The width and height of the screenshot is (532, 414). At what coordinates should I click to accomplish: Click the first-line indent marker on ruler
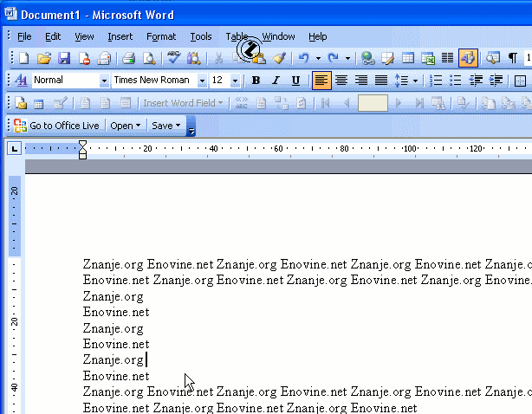tap(82, 145)
